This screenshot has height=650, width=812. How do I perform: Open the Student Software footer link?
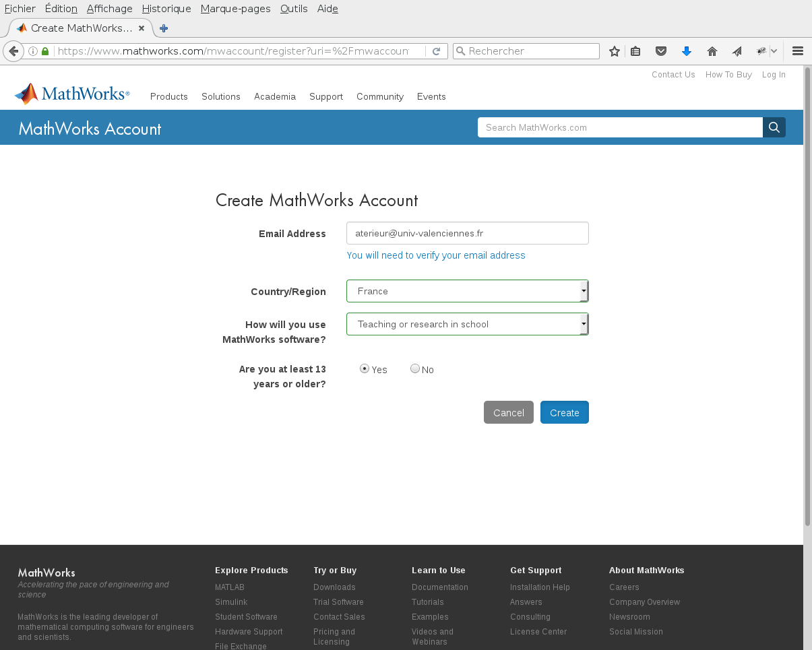pos(246,617)
